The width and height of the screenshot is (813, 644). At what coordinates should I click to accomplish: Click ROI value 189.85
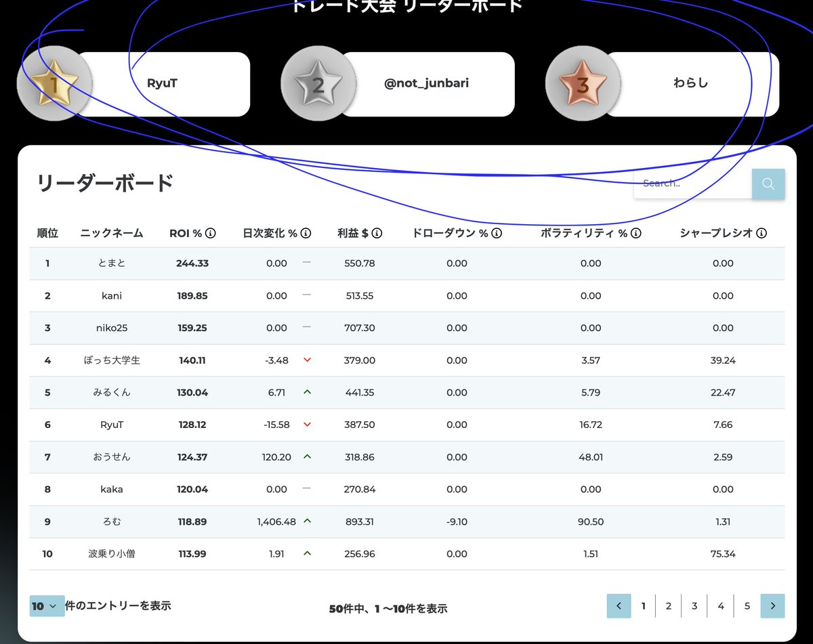(192, 295)
